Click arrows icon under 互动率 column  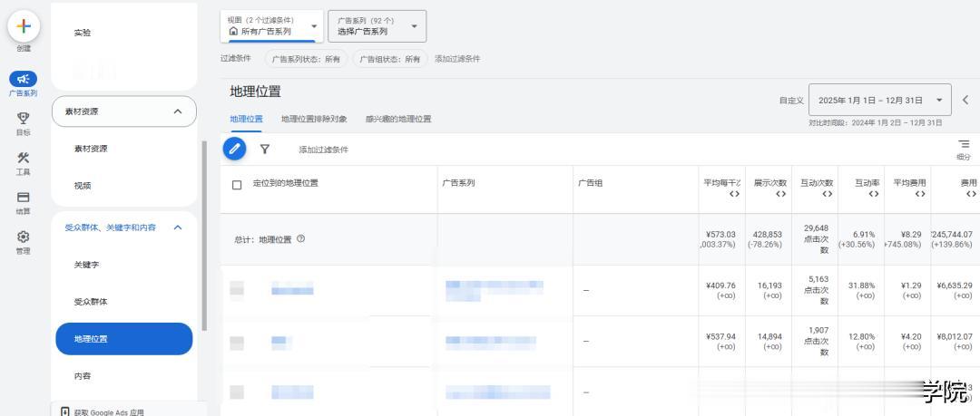pyautogui.click(x=874, y=194)
